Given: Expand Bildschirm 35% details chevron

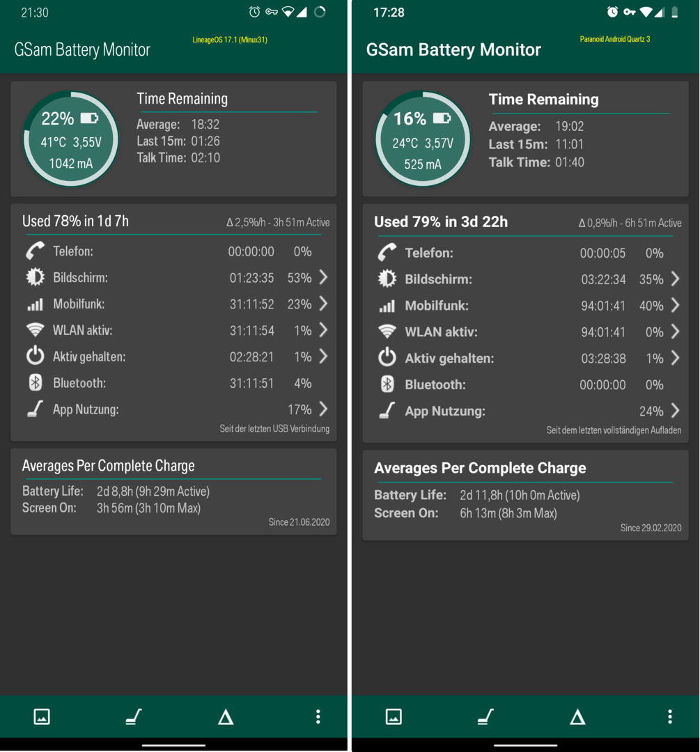Looking at the screenshot, I should (675, 279).
